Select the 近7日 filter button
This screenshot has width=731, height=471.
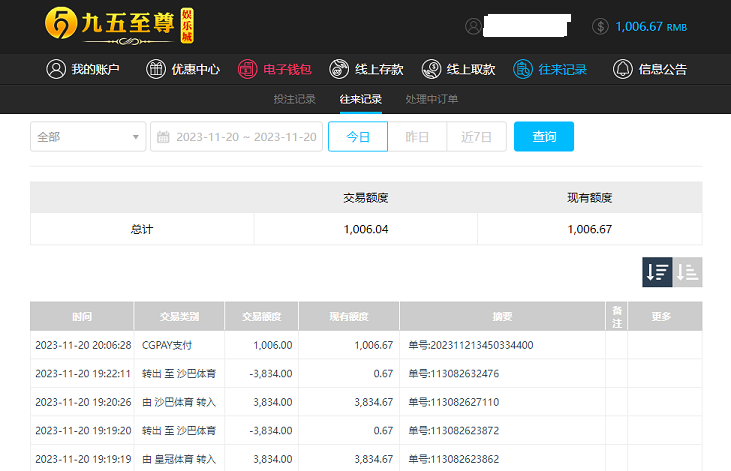(x=476, y=137)
